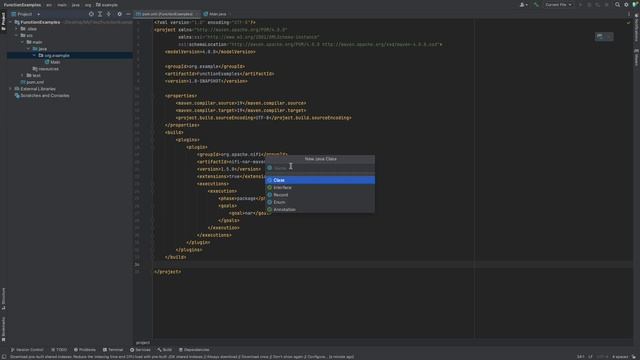
Task: Expand the test folder
Action: tap(22, 76)
